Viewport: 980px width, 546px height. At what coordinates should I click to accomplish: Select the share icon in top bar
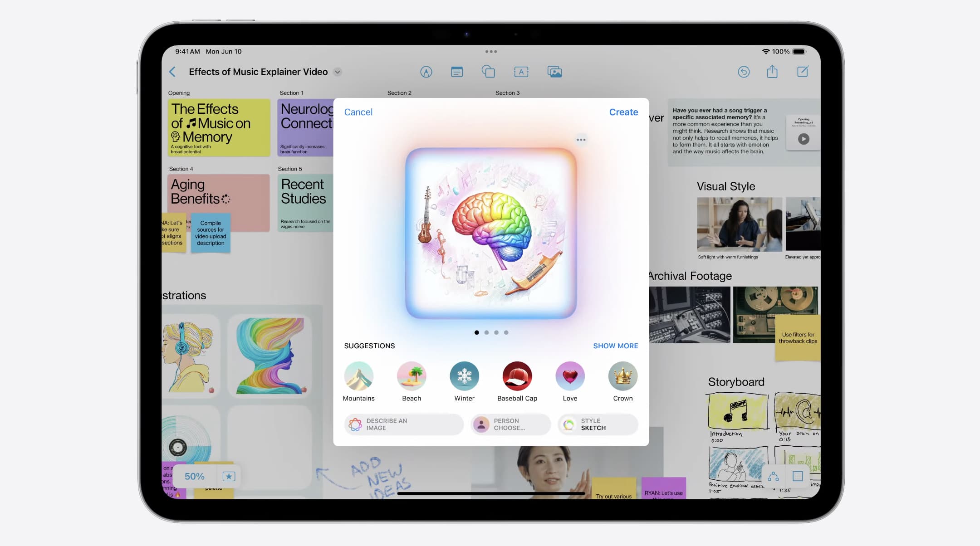[773, 71]
